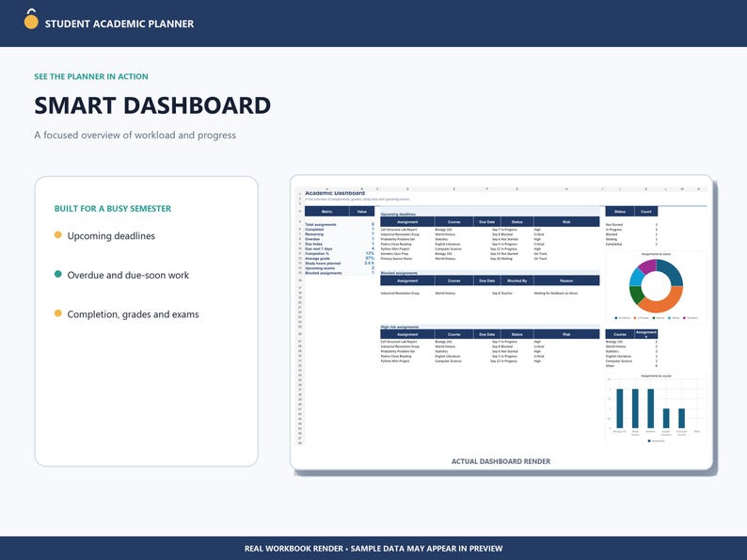Select the 'Remaining' metric row
This screenshot has width=747, height=560.
pos(340,234)
